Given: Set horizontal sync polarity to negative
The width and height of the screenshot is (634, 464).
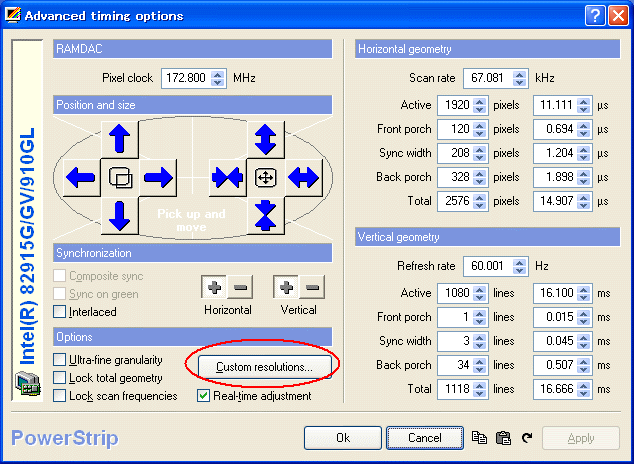Looking at the screenshot, I should click(240, 287).
